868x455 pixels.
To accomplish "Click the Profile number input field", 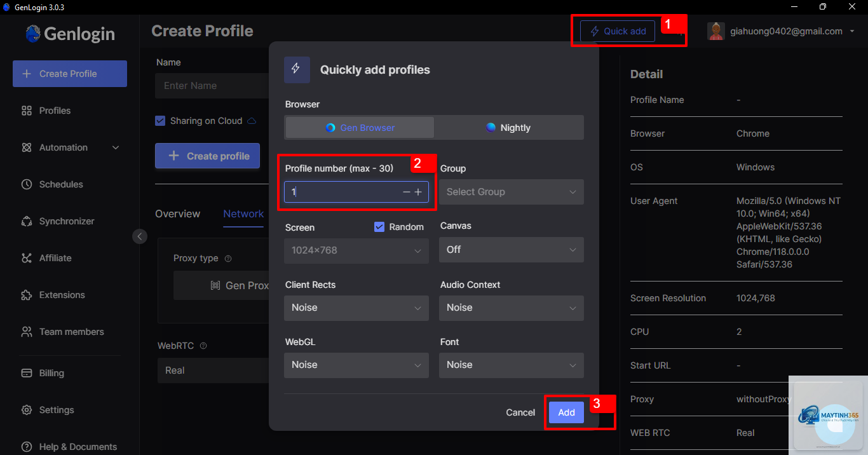I will point(356,192).
